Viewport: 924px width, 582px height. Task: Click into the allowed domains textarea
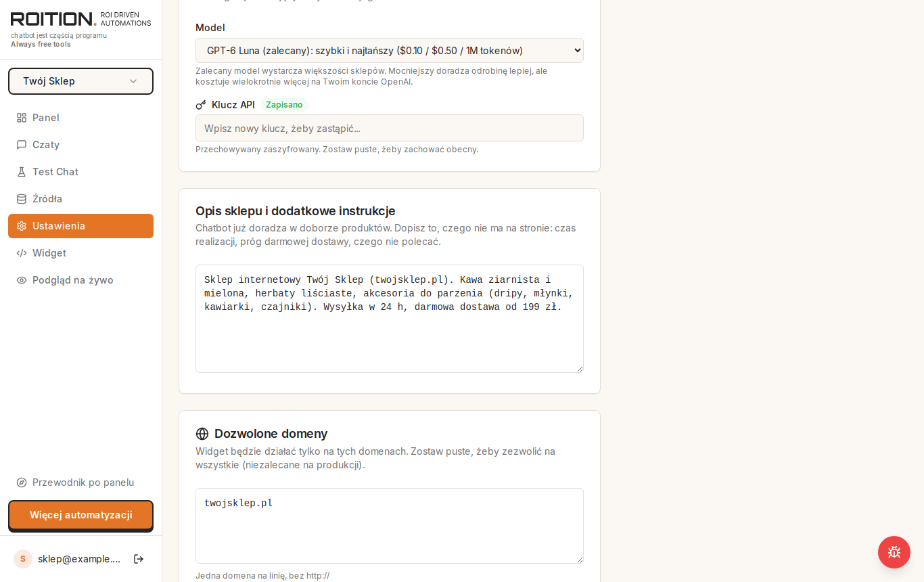390,526
